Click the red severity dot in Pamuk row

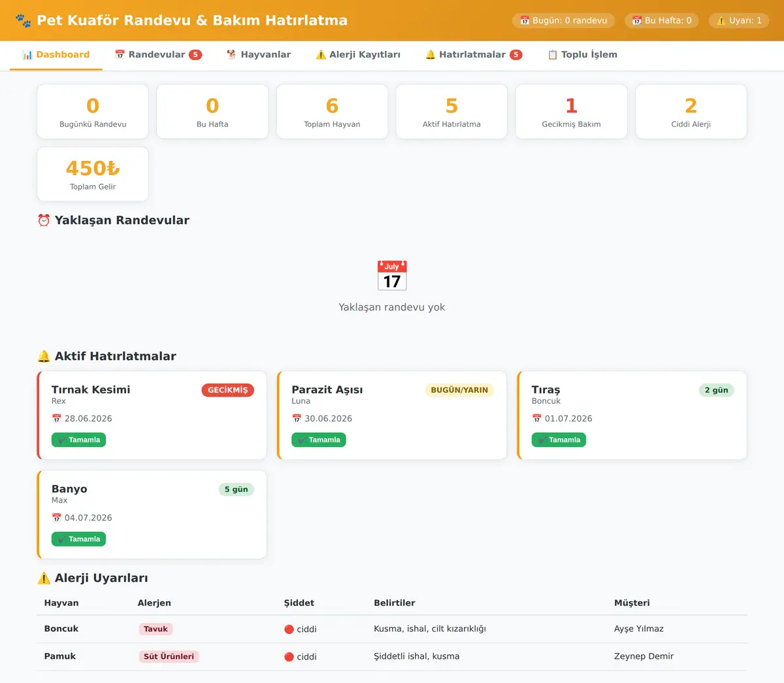(289, 657)
